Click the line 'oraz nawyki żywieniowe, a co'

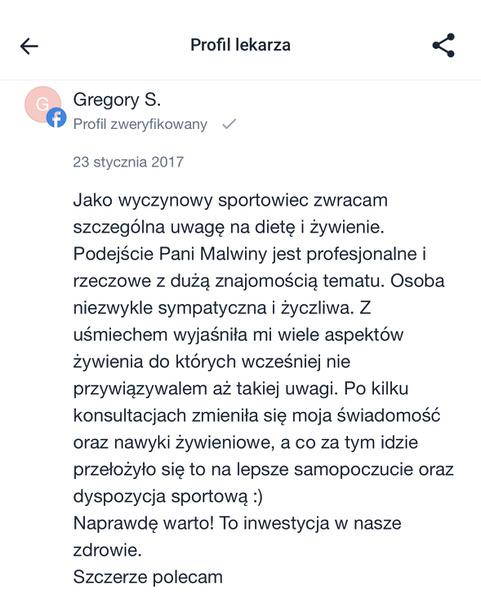[x=245, y=443]
